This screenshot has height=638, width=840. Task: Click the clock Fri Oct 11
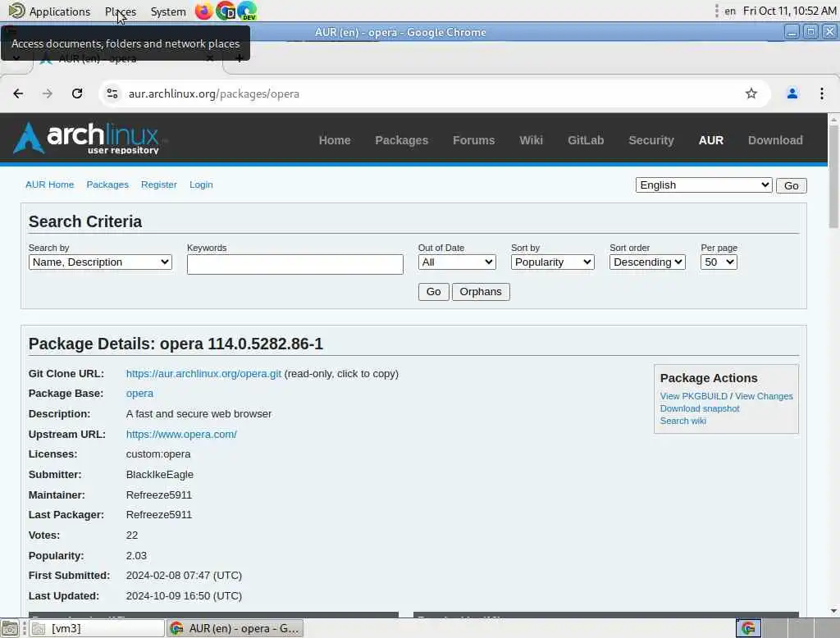click(x=789, y=11)
